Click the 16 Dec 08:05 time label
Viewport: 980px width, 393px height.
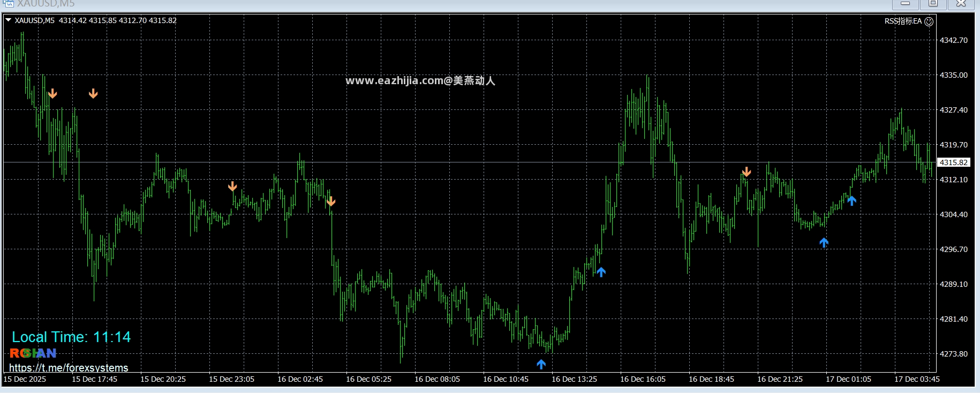(437, 379)
